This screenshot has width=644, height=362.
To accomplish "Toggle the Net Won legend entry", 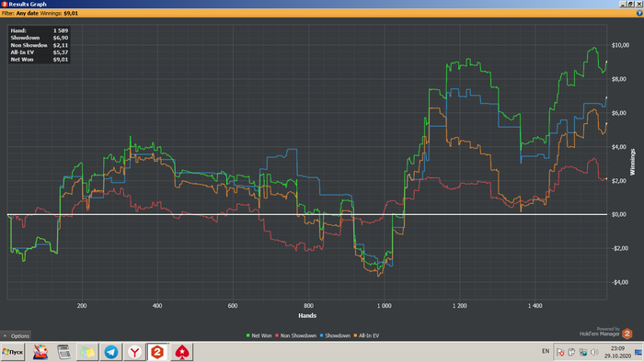I will pyautogui.click(x=259, y=335).
